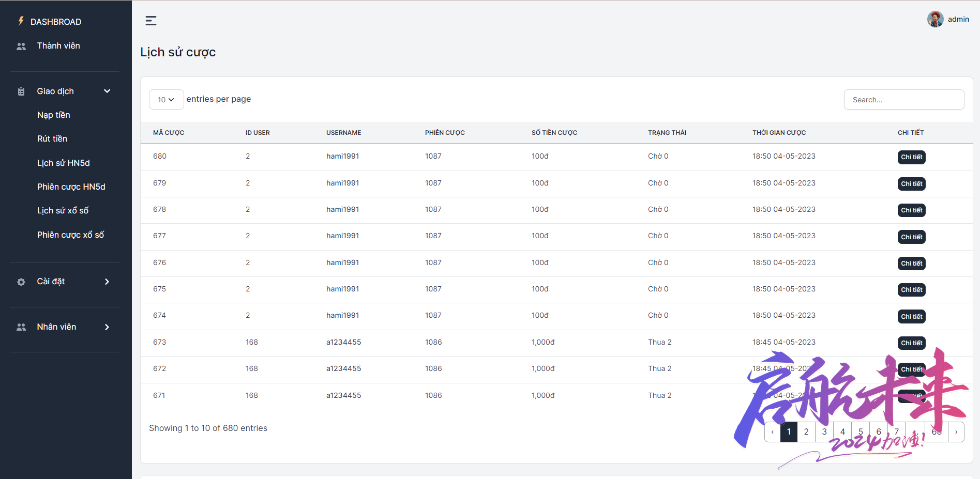Collapse the Giao dịch menu chevron
The width and height of the screenshot is (980, 479).
click(x=107, y=91)
